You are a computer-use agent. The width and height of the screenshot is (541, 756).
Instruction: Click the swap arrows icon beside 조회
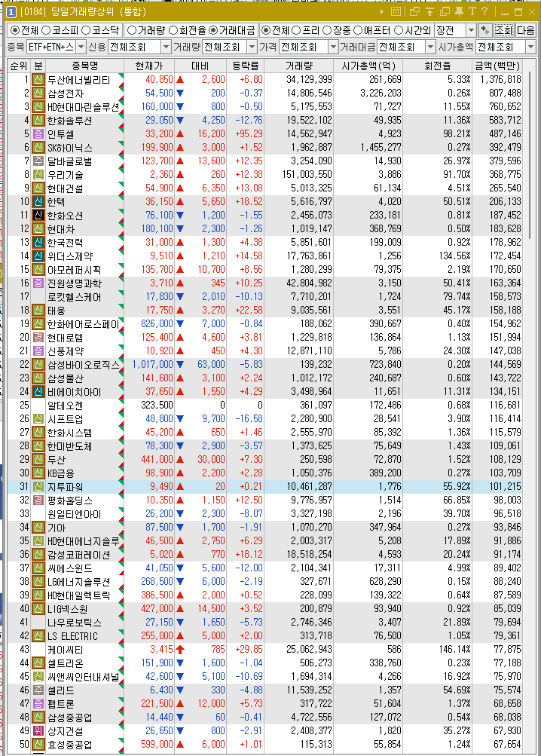coord(485,30)
